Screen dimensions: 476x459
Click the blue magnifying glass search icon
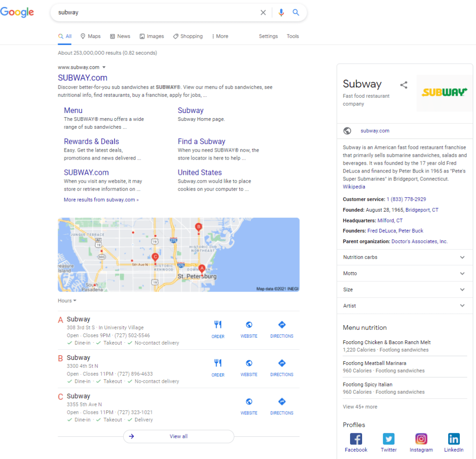point(296,13)
